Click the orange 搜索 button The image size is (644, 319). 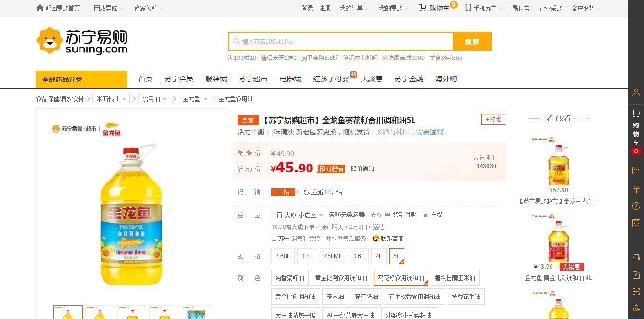pos(472,42)
